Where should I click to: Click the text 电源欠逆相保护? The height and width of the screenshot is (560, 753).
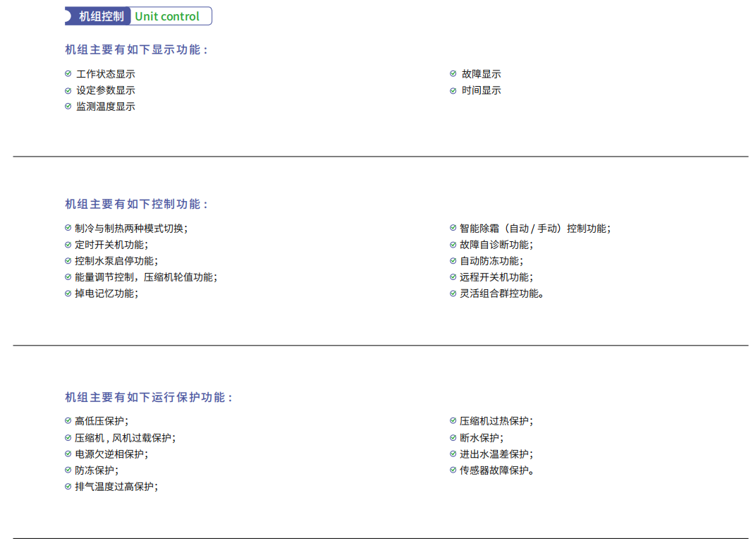coord(111,454)
